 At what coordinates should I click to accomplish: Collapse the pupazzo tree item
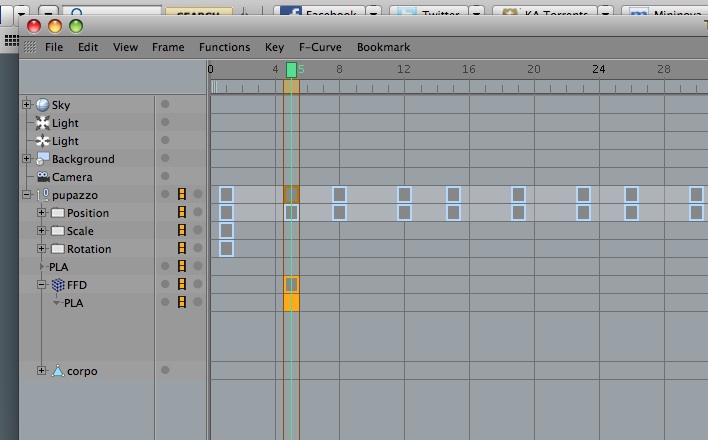point(26,195)
